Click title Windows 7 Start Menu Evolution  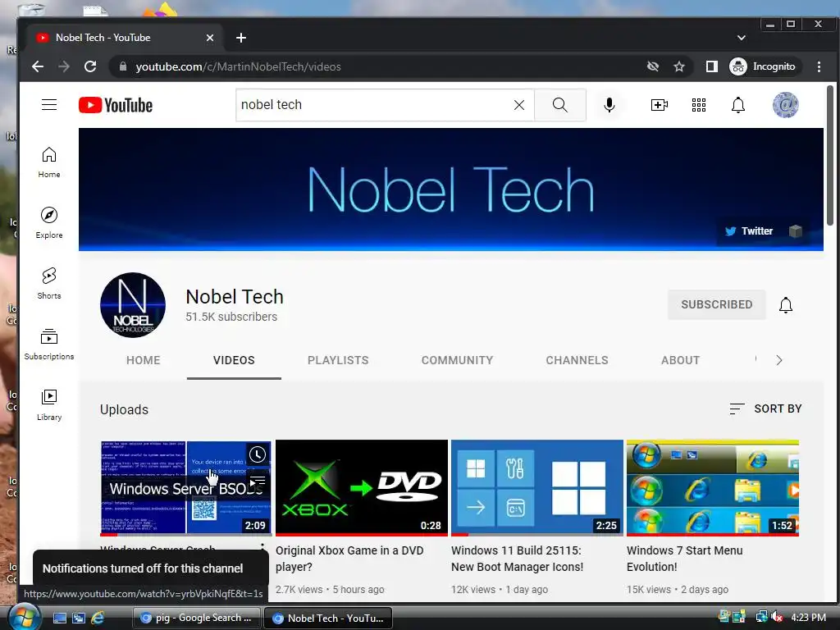tap(685, 558)
